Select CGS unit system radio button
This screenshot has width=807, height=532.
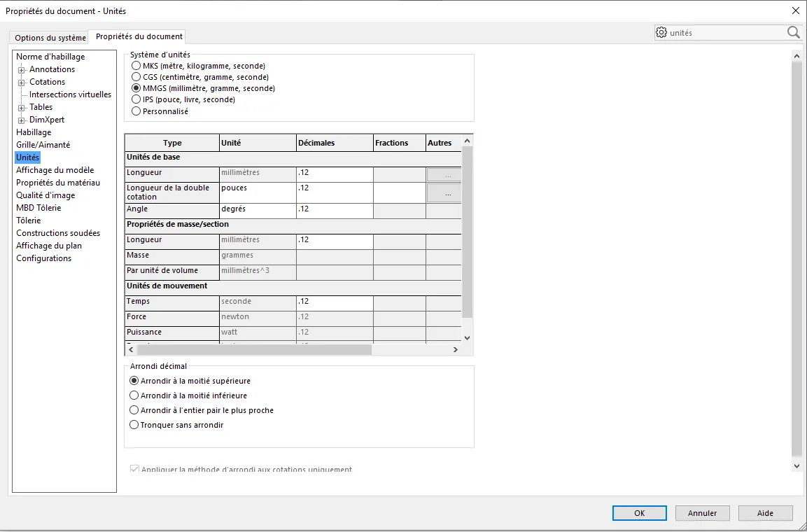click(x=136, y=77)
